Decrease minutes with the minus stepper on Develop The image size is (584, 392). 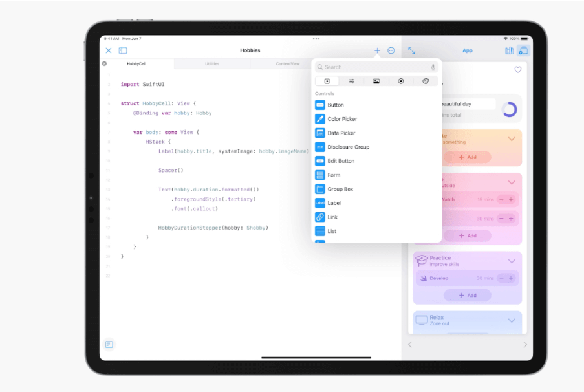501,278
